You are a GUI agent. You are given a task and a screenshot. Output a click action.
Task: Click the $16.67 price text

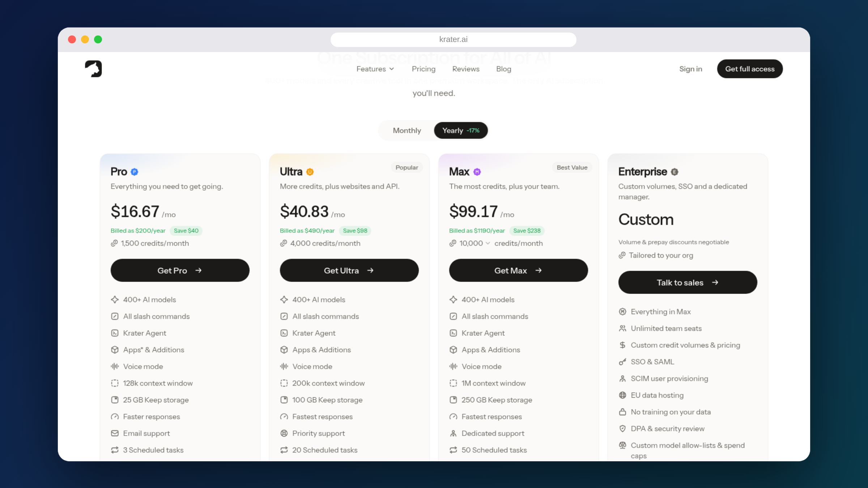135,211
